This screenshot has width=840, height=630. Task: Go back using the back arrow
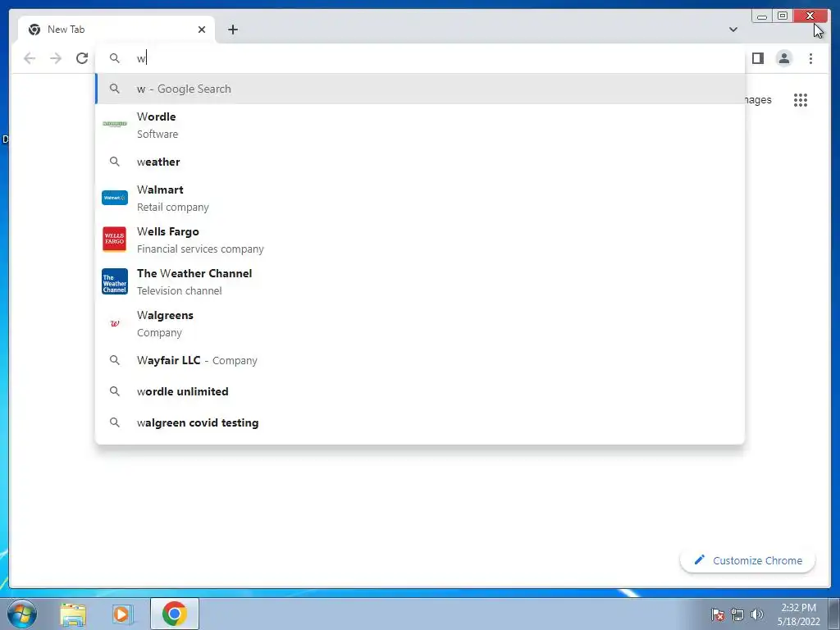30,58
